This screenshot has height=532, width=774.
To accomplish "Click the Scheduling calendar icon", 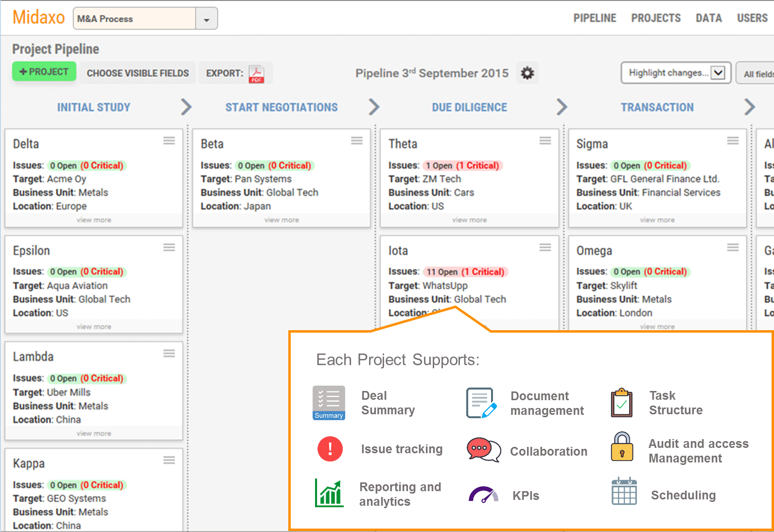I will coord(624,491).
